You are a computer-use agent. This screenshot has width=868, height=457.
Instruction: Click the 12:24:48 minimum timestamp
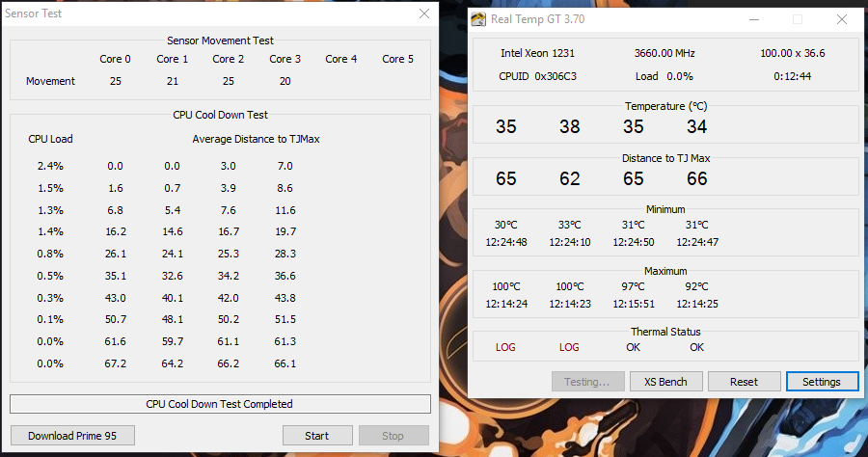[506, 242]
